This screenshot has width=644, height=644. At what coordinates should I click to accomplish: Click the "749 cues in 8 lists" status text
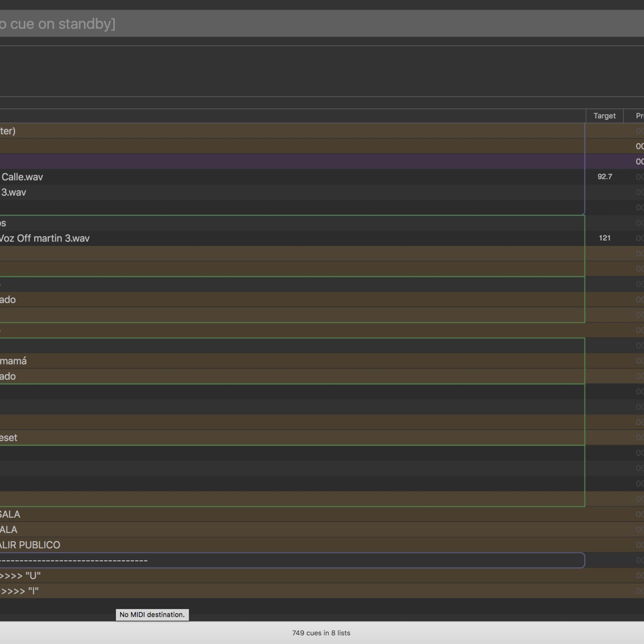321,633
